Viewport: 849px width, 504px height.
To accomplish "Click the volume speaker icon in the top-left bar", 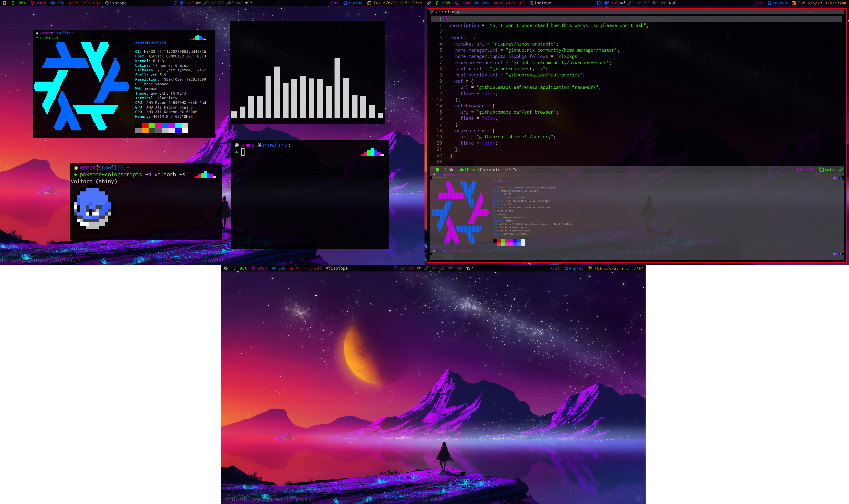I will (52, 3).
